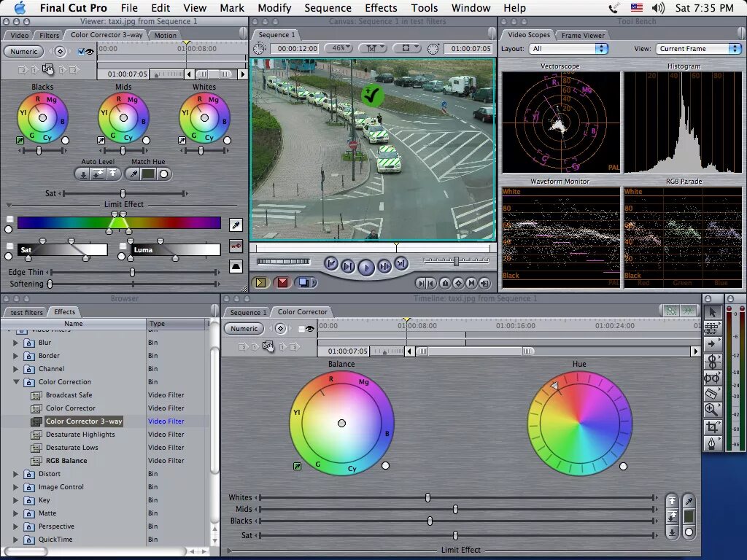
Task: Select the Edit Selection tool in tool palette
Action: click(x=712, y=328)
